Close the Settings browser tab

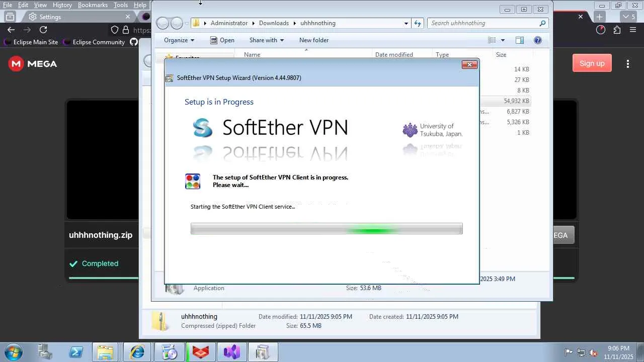128,17
